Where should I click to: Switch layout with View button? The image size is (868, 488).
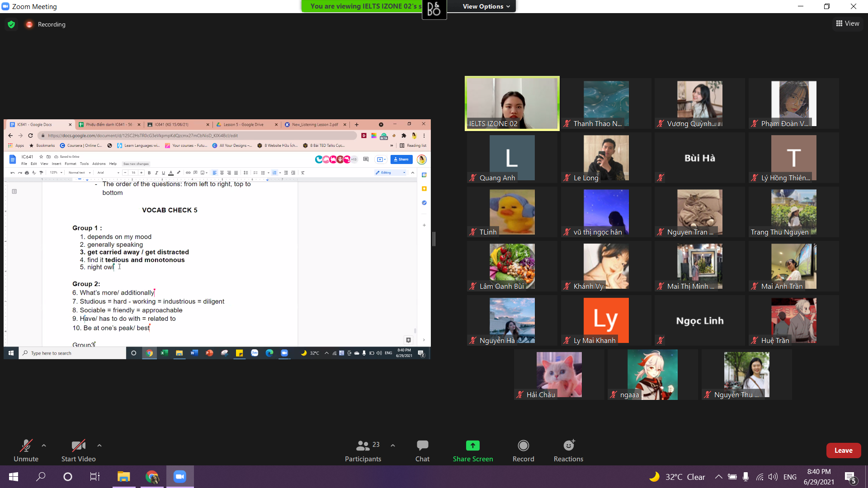click(x=848, y=23)
